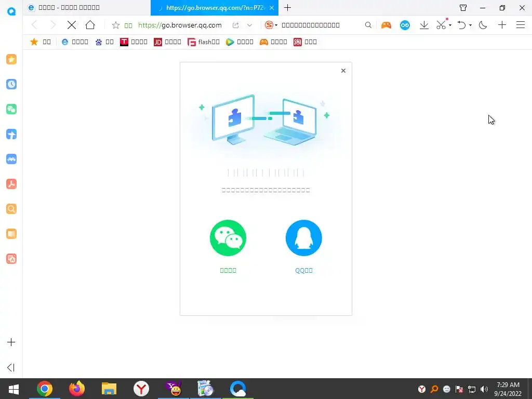Viewport: 532px width, 399px height.
Task: Go to the home page
Action: coord(90,25)
